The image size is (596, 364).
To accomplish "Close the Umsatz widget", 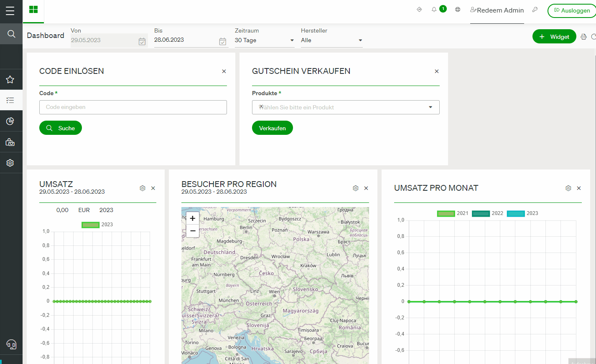I will [153, 188].
